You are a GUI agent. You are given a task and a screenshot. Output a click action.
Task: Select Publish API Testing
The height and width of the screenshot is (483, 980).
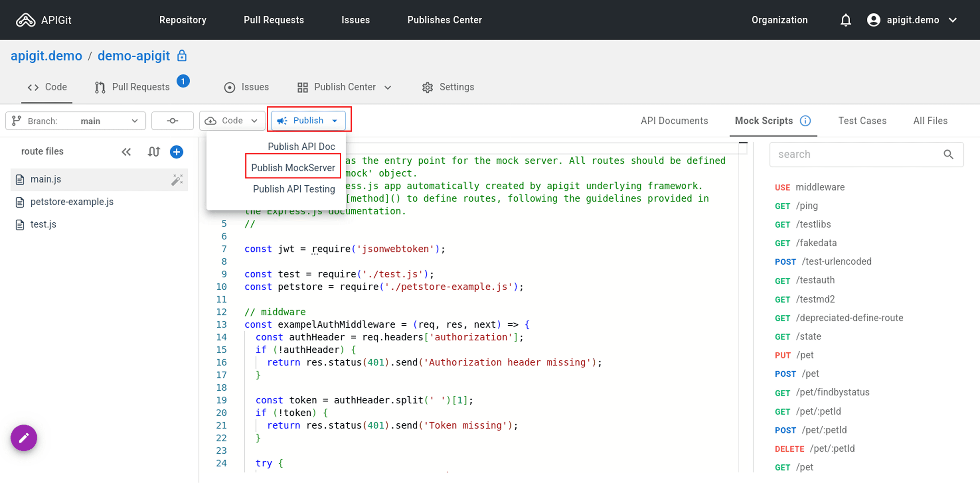294,189
